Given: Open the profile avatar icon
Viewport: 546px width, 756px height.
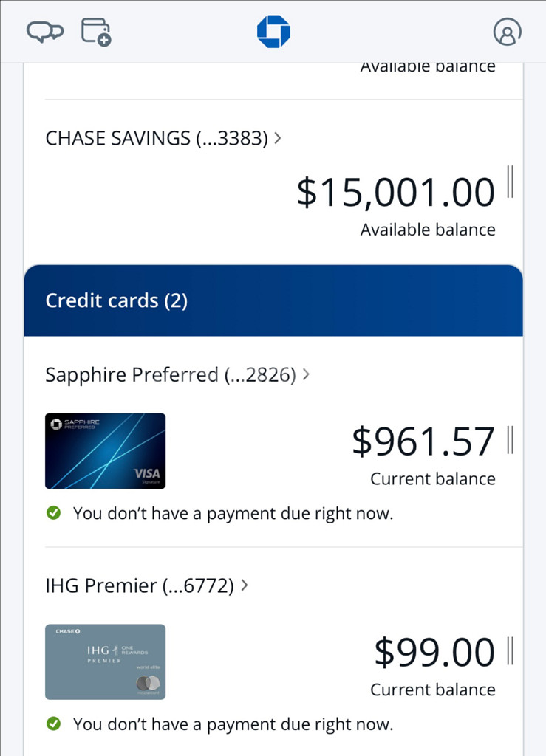Looking at the screenshot, I should point(508,32).
